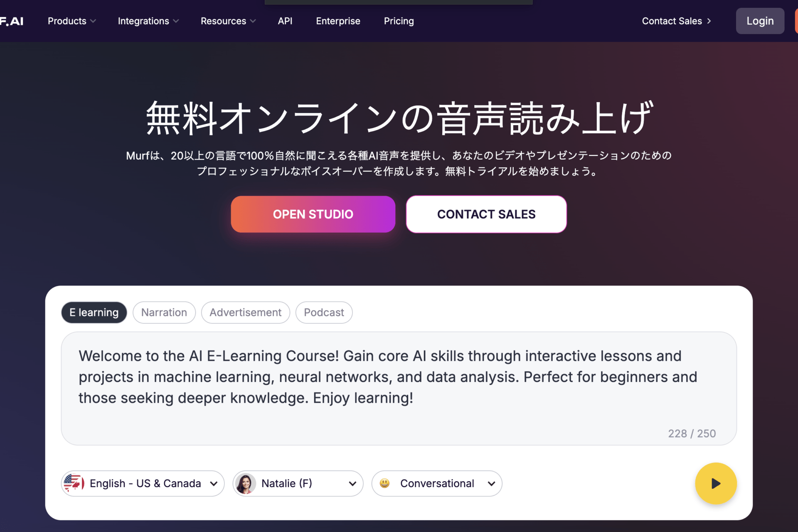Open the English - US & Canada language dropdown

tap(143, 483)
